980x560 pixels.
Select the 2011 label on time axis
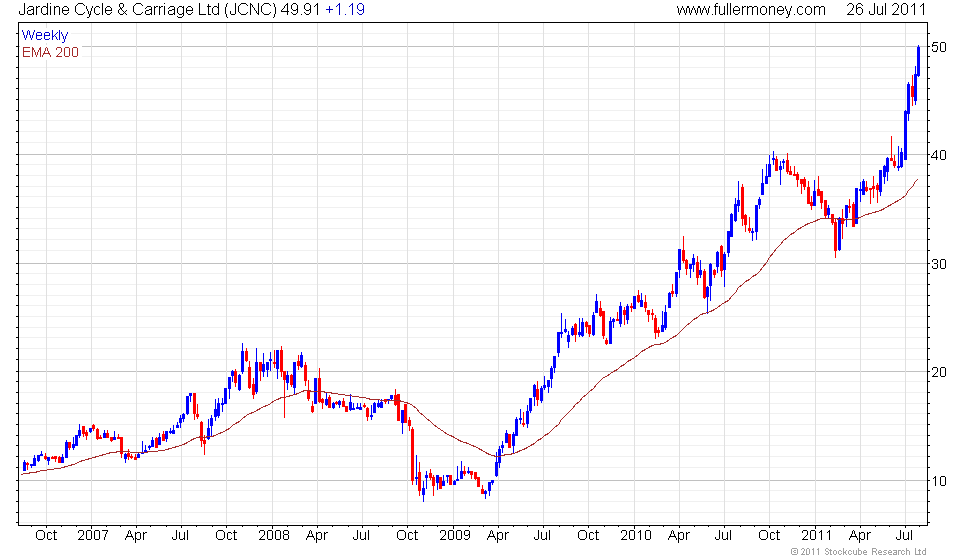pos(816,535)
